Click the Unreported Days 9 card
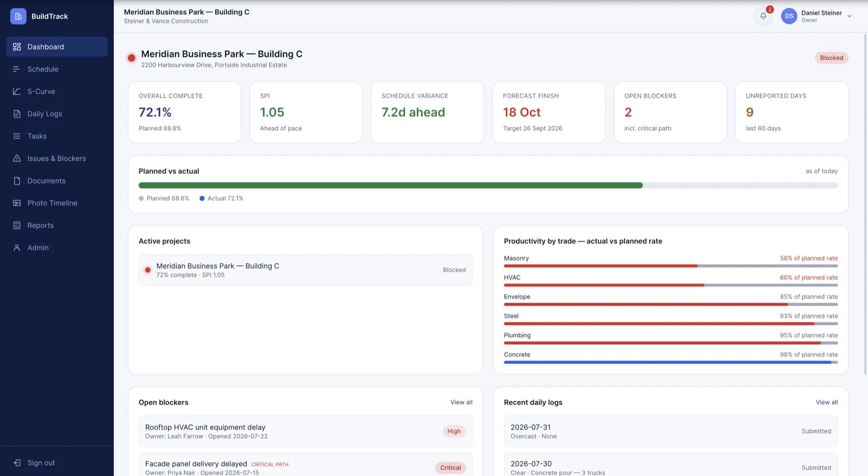The height and width of the screenshot is (476, 868). (x=792, y=112)
